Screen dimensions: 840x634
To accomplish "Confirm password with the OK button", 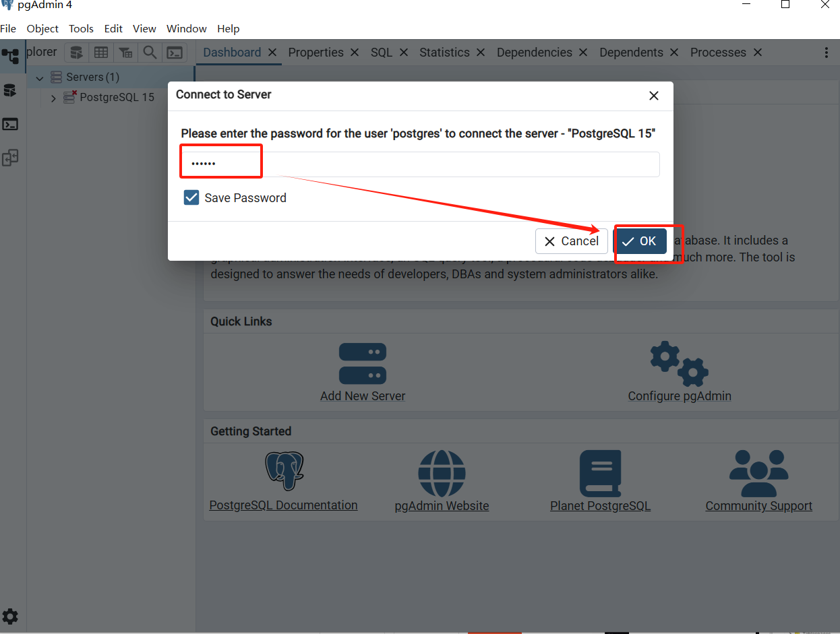I will pos(640,241).
